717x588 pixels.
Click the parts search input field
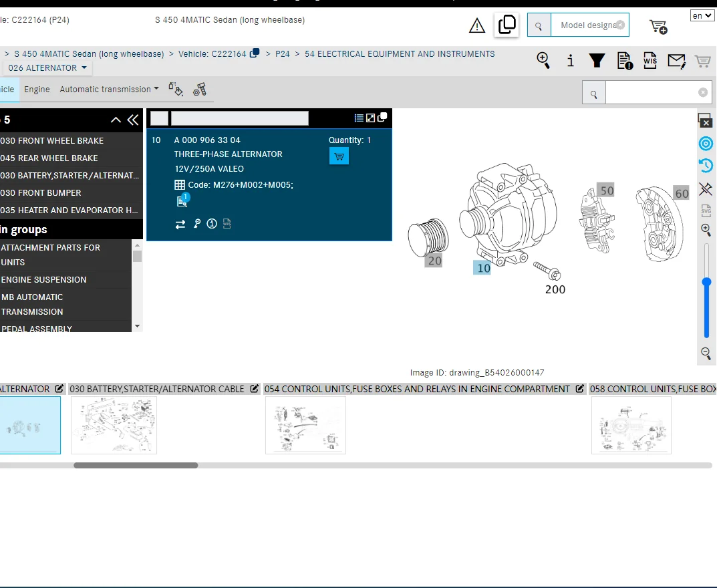point(658,92)
